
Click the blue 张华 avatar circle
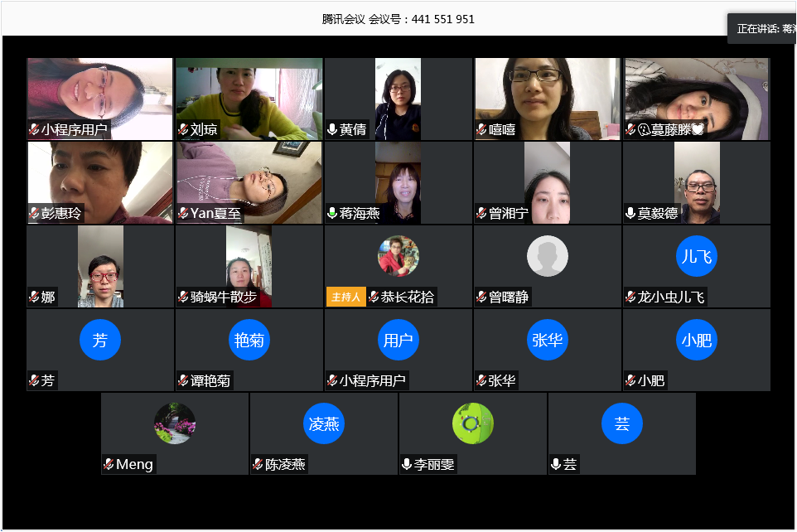click(x=547, y=340)
